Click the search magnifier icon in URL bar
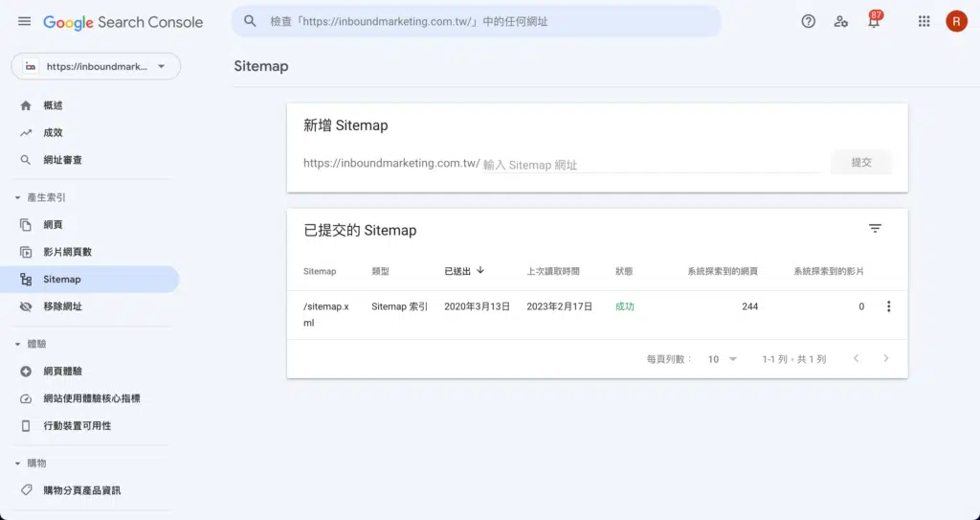Viewport: 980px width, 520px height. (250, 21)
